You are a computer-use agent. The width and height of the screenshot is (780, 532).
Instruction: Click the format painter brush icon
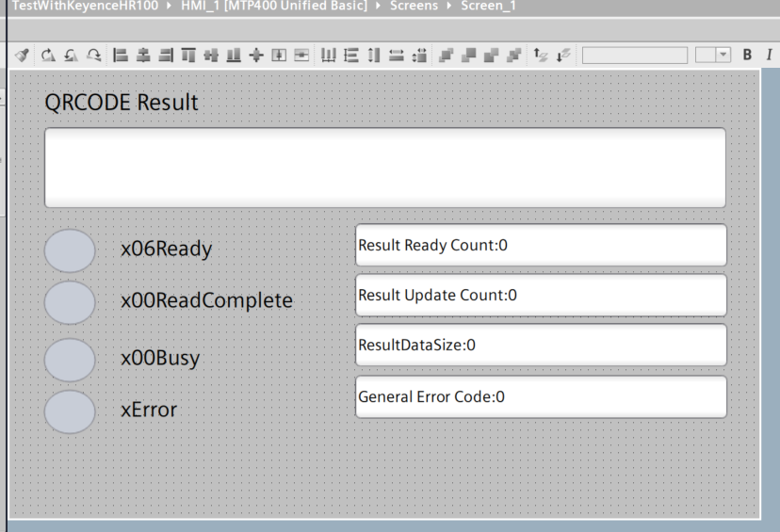point(22,55)
